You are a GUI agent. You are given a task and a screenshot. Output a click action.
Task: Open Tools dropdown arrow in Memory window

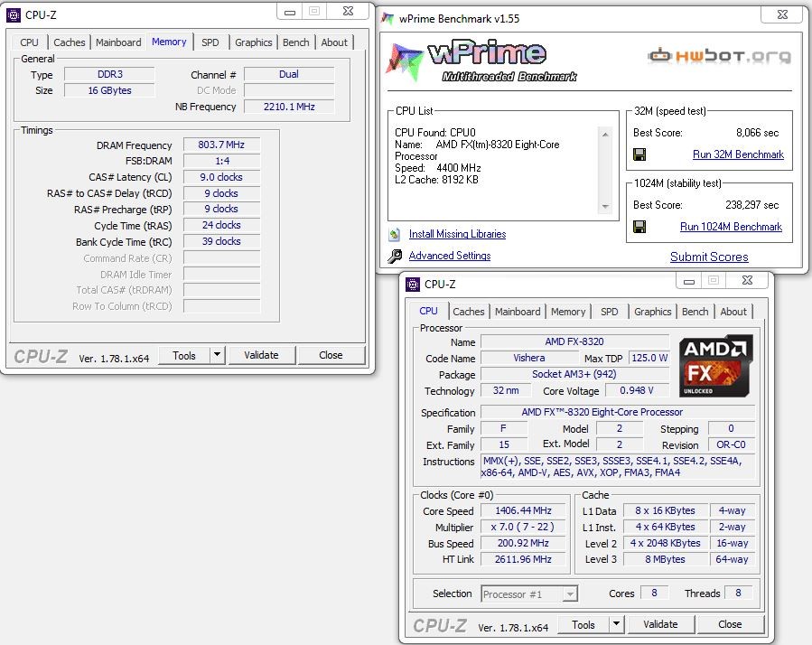(217, 355)
